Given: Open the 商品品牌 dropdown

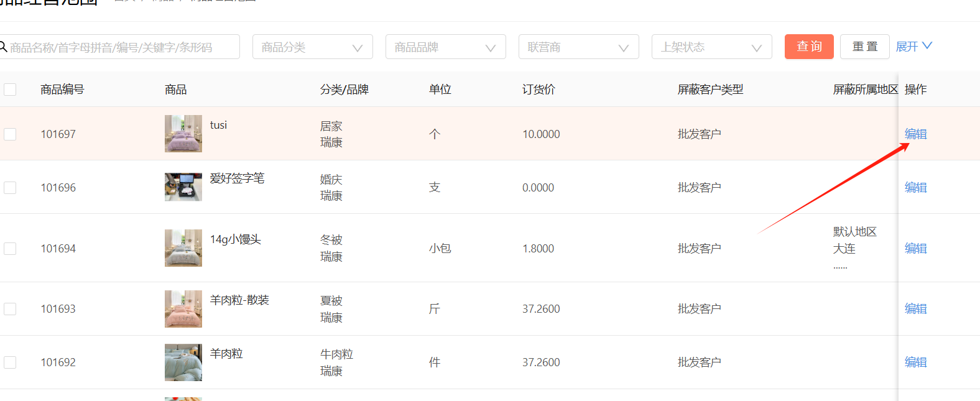Looking at the screenshot, I should (446, 47).
